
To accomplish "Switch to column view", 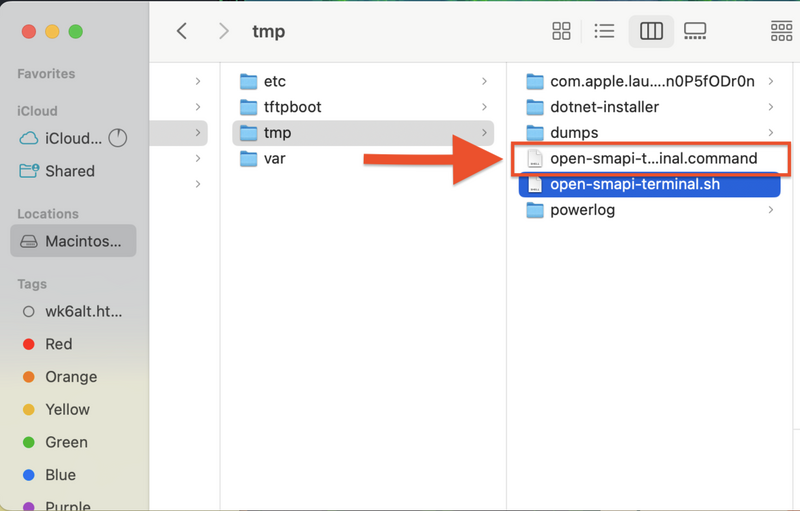I will click(652, 31).
